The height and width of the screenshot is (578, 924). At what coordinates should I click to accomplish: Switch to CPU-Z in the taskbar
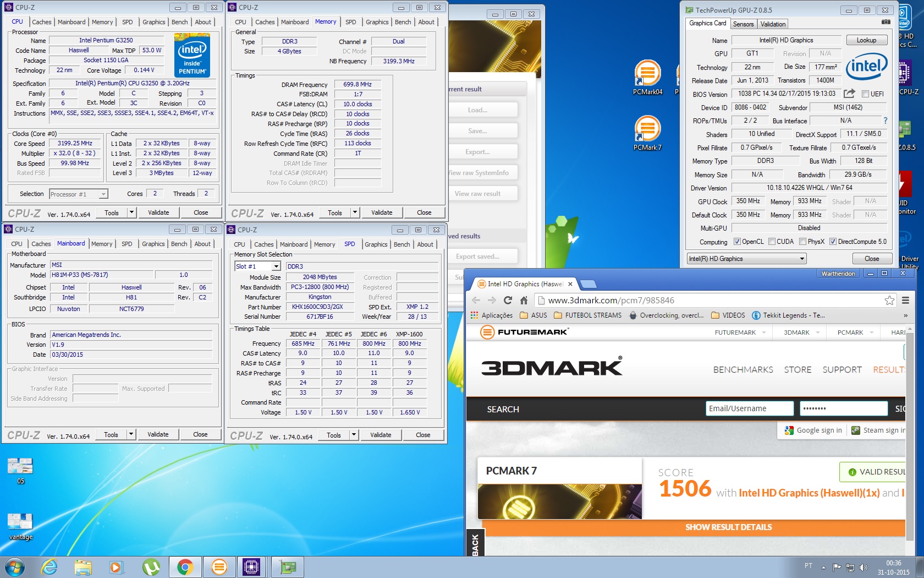pos(251,567)
